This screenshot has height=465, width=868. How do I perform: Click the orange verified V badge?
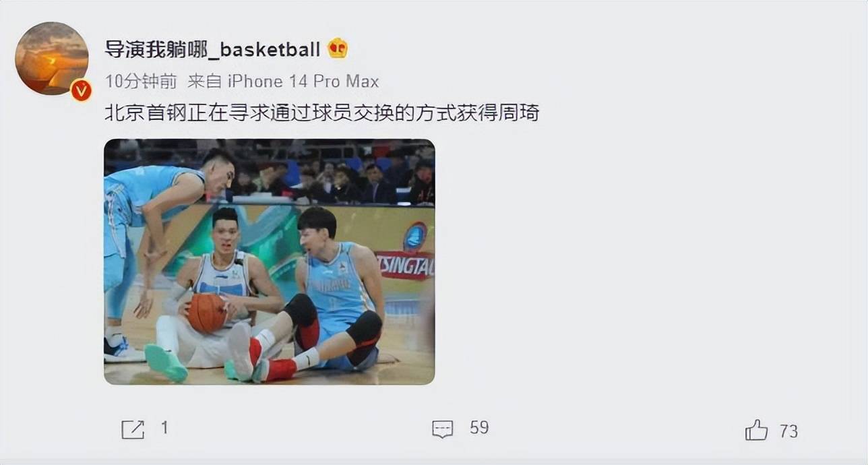(82, 90)
